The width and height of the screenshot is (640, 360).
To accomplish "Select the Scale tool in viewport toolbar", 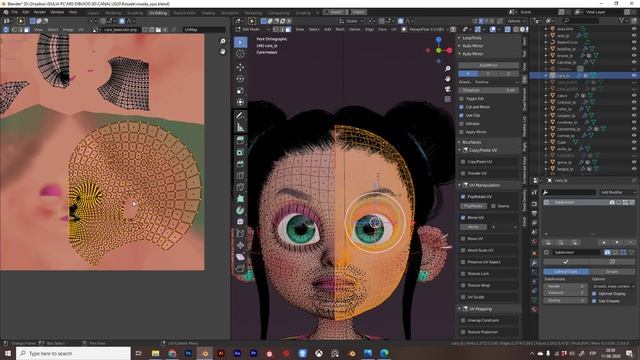I will (240, 91).
